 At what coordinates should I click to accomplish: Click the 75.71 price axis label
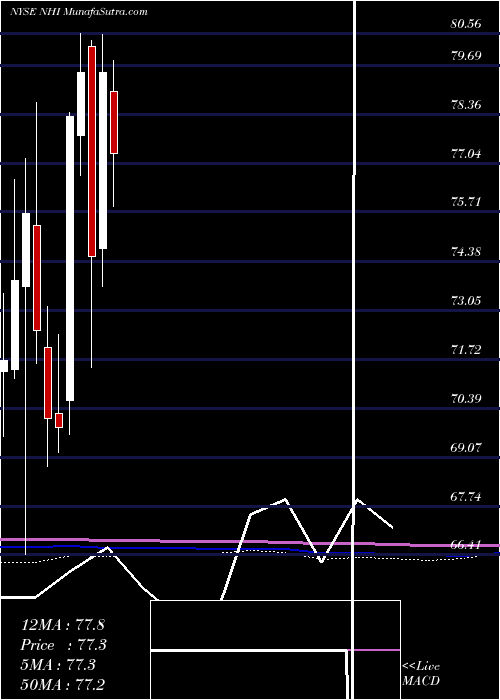(x=466, y=202)
